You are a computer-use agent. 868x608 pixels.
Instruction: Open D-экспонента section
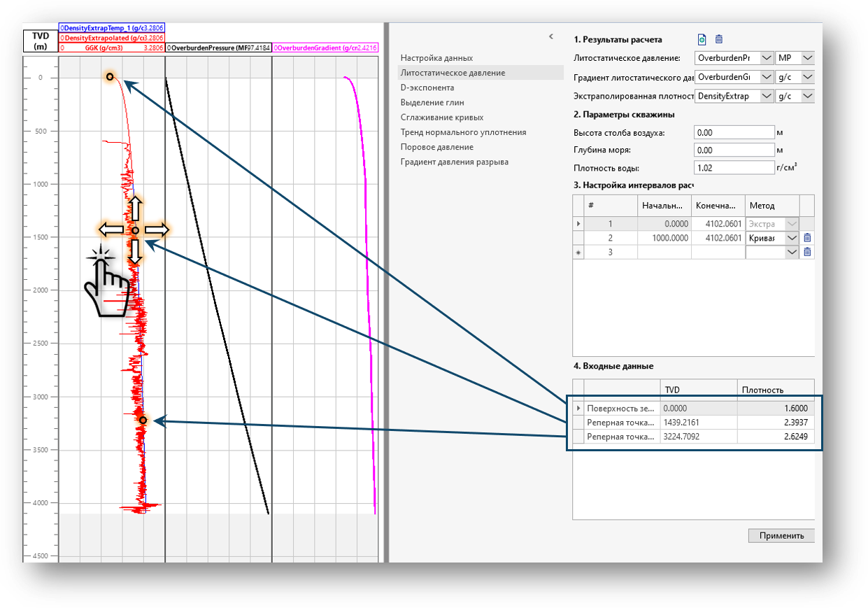[x=427, y=87]
